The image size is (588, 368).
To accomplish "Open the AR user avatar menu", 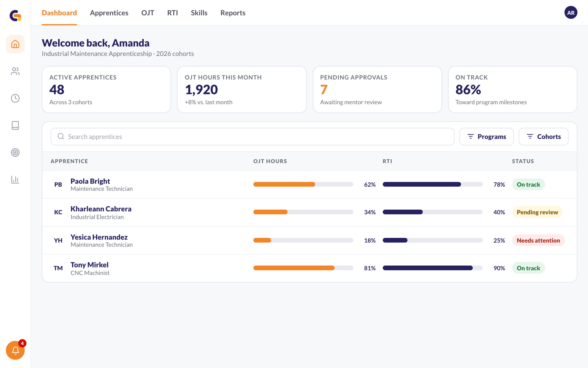I will tap(571, 13).
